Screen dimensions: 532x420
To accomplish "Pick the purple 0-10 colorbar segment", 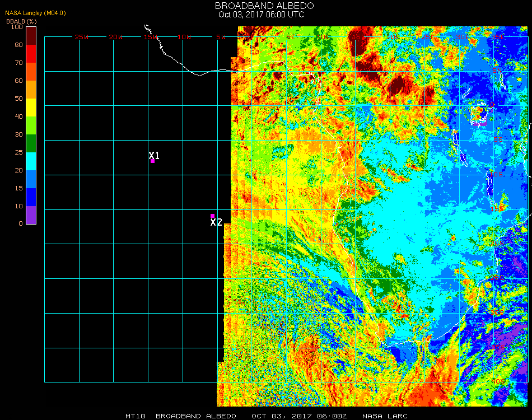I will click(31, 215).
